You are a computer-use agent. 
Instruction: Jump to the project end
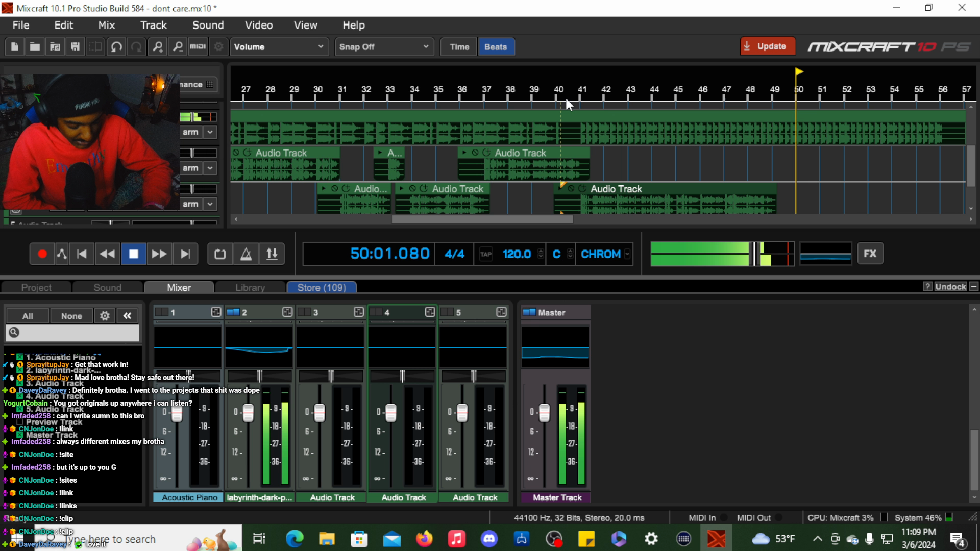[x=185, y=254]
